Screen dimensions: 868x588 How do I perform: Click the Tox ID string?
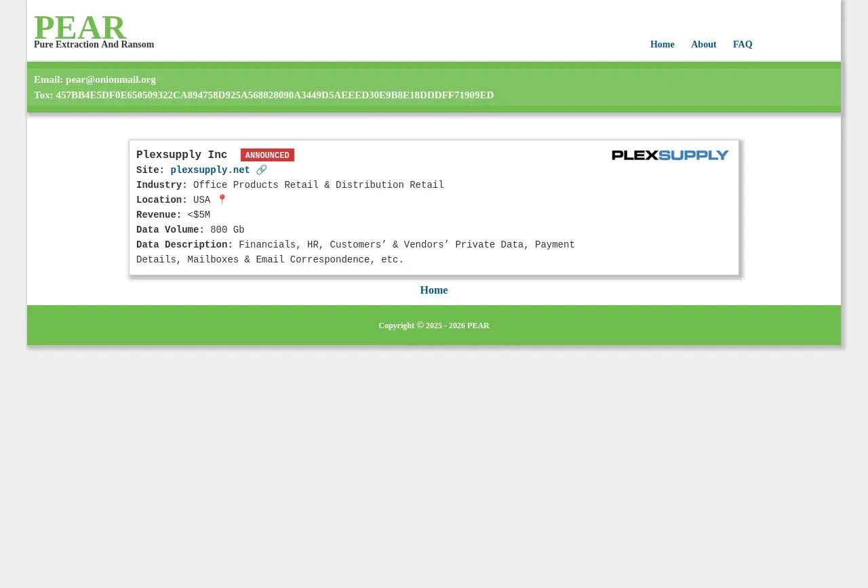(275, 95)
